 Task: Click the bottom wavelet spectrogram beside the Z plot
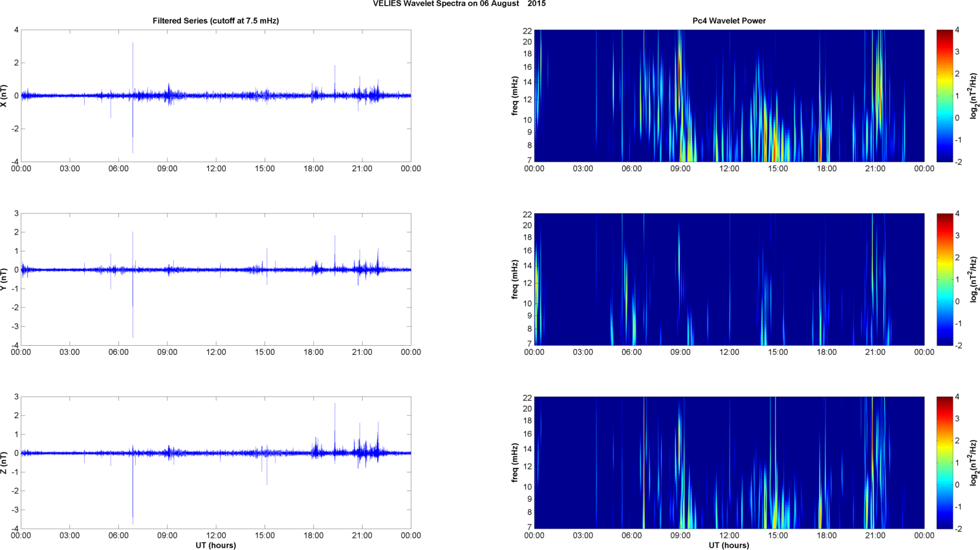[x=729, y=463]
